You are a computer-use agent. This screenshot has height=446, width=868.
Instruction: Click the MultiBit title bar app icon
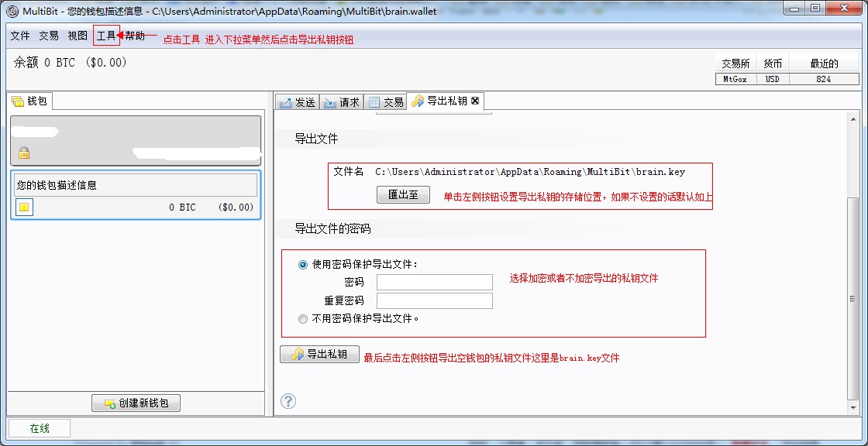[x=12, y=11]
